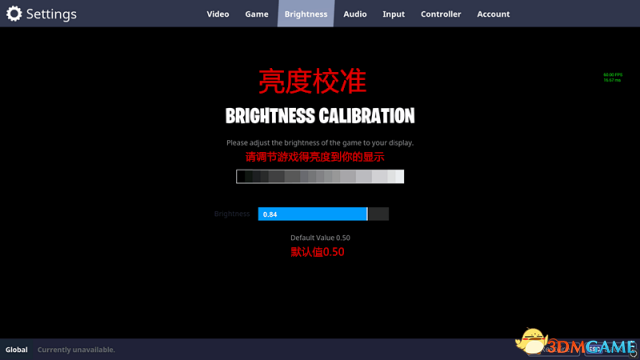Click the dim Brightness label beside the slider
The width and height of the screenshot is (640, 360).
point(232,213)
